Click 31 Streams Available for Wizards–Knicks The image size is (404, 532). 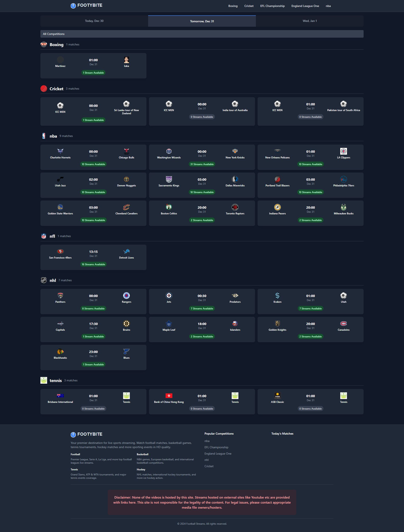click(x=202, y=164)
